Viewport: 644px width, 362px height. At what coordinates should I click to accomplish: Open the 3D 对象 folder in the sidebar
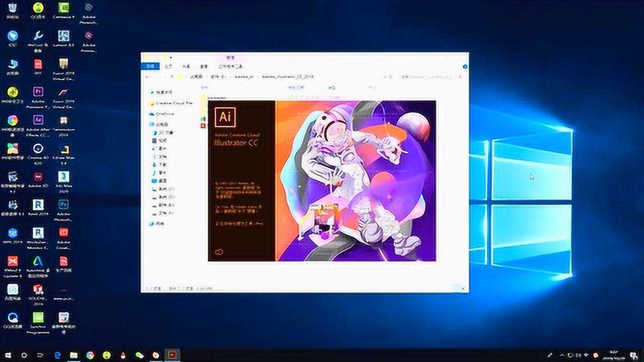coord(163,132)
